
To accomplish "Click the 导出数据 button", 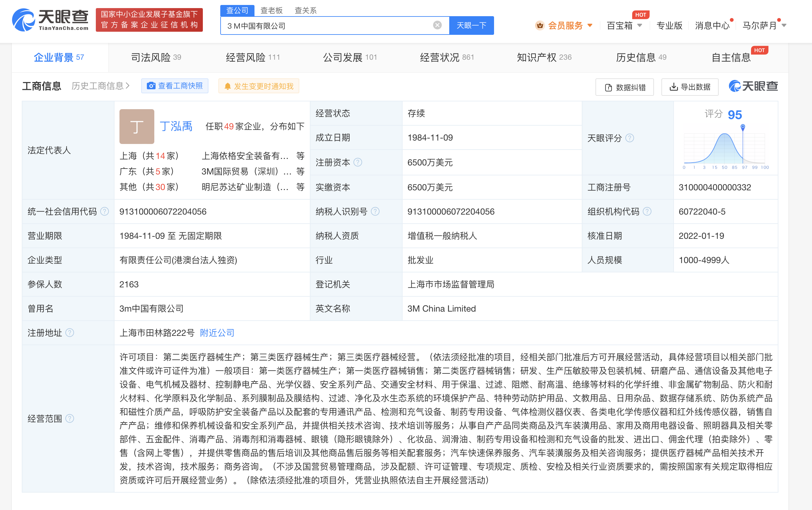I will pyautogui.click(x=690, y=87).
